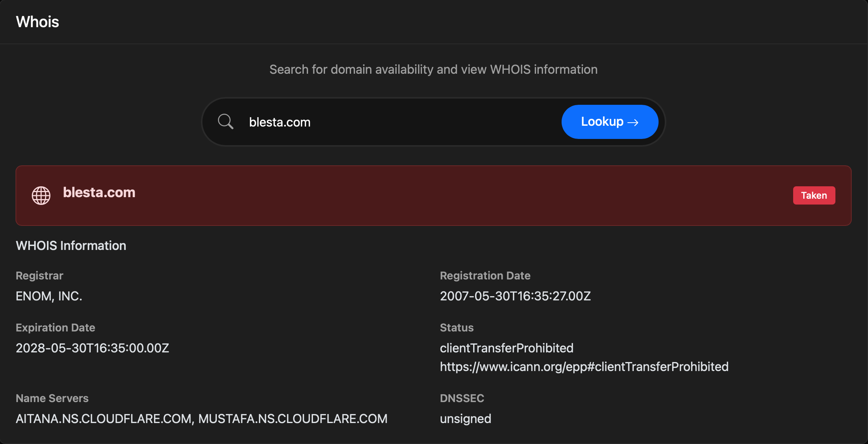Click the AITANA.NS.CLOUDFLARE.COM name server text

pyautogui.click(x=104, y=419)
